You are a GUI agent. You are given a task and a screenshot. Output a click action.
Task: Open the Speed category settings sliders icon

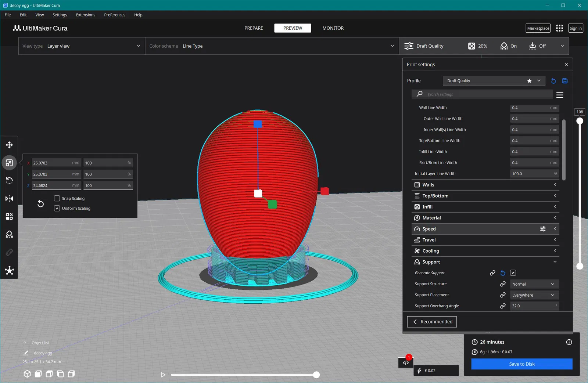pyautogui.click(x=543, y=229)
